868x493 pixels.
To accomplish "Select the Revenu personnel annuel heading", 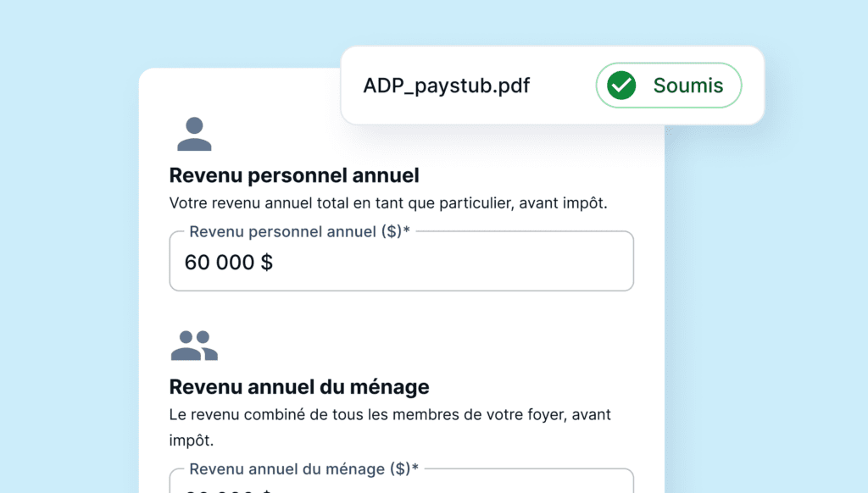I will click(294, 176).
